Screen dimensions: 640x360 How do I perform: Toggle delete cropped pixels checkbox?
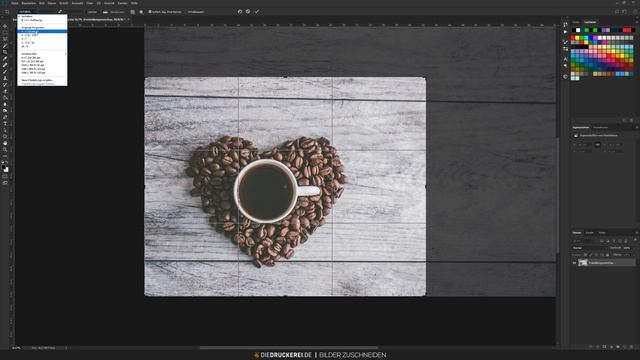coord(150,12)
